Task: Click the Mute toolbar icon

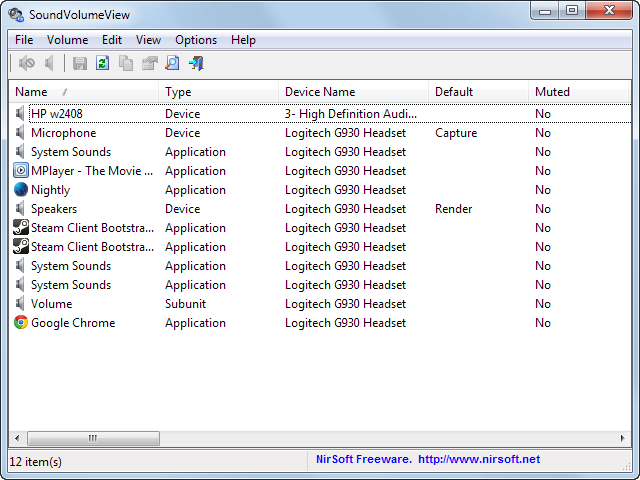Action: coord(27,63)
